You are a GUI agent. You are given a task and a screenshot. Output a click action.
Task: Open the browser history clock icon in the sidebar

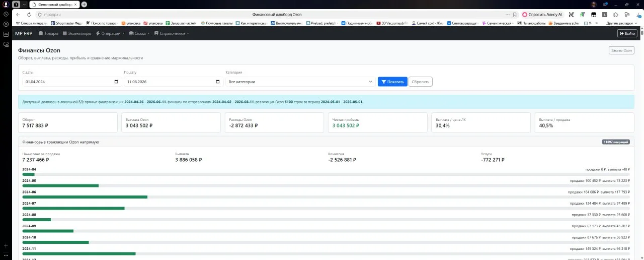tap(6, 14)
